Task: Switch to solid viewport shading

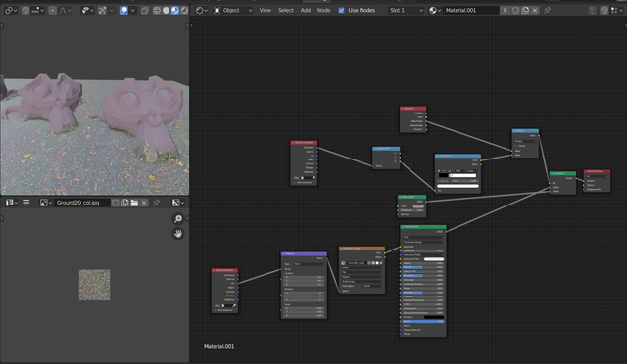Action: click(x=166, y=11)
